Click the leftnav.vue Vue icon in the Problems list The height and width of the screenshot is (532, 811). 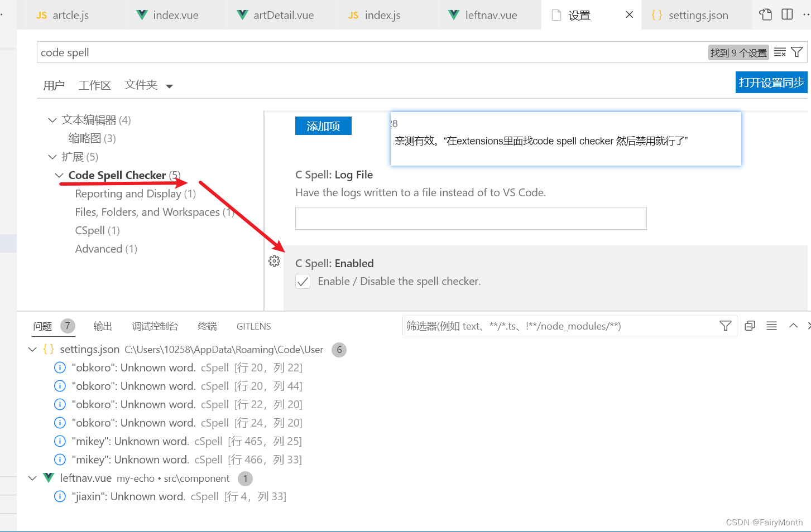click(x=49, y=478)
